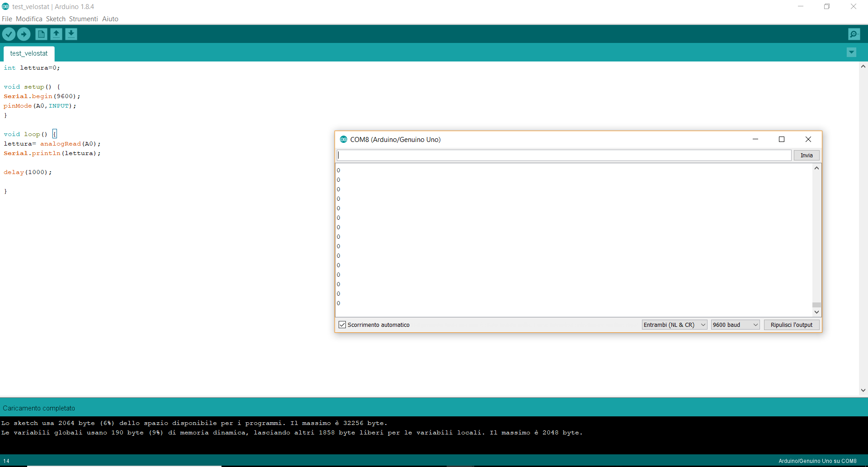The image size is (868, 467).
Task: Open the 9600 baud rate dropdown
Action: 735,325
